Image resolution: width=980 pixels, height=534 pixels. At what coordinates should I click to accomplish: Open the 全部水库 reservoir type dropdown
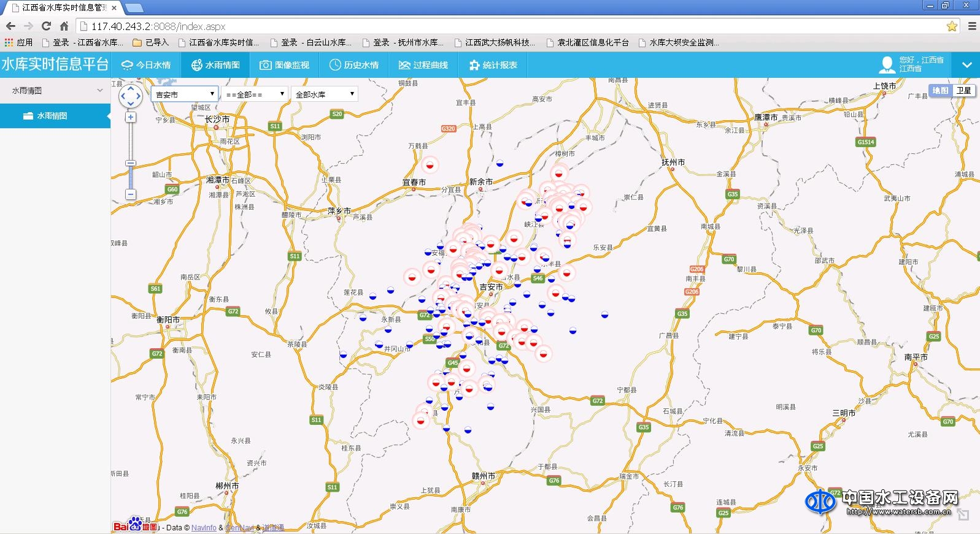tap(325, 94)
